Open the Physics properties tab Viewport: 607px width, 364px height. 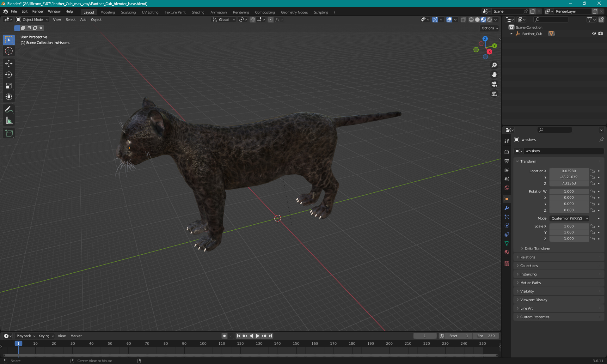click(507, 226)
